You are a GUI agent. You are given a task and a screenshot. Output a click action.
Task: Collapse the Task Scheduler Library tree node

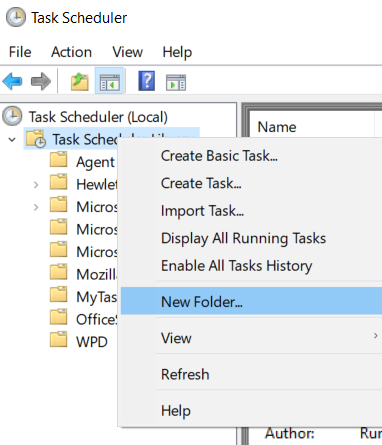(x=12, y=139)
